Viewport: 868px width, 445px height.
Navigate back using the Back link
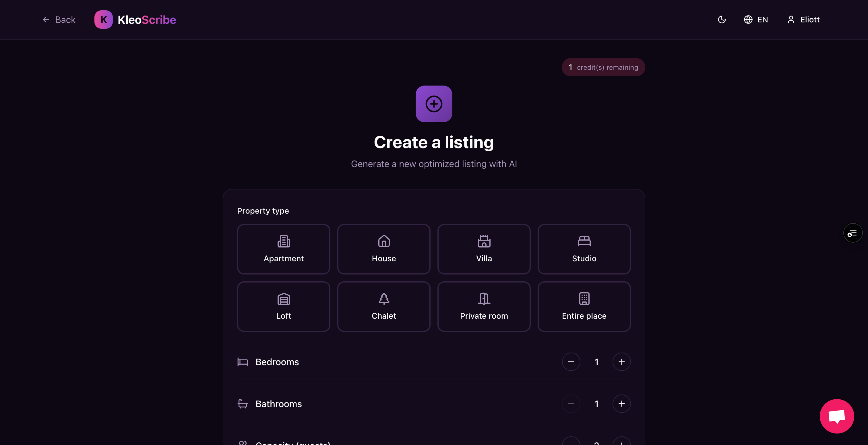pyautogui.click(x=59, y=20)
